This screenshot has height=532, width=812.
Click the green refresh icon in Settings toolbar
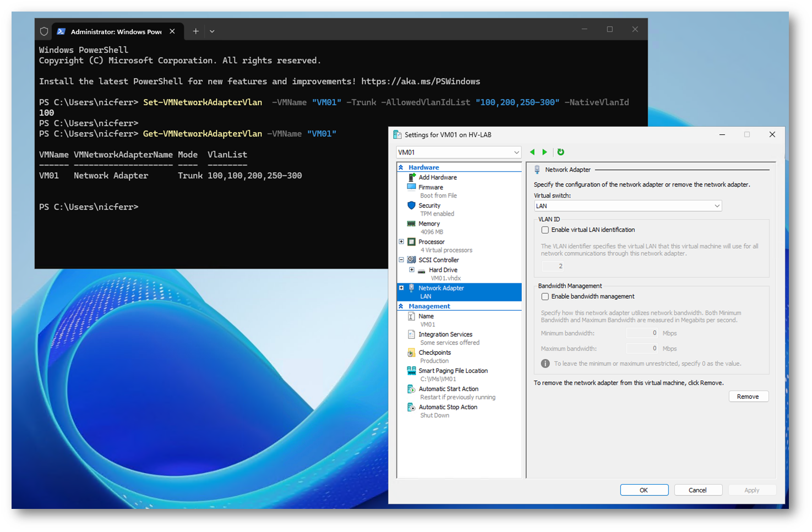click(x=560, y=152)
